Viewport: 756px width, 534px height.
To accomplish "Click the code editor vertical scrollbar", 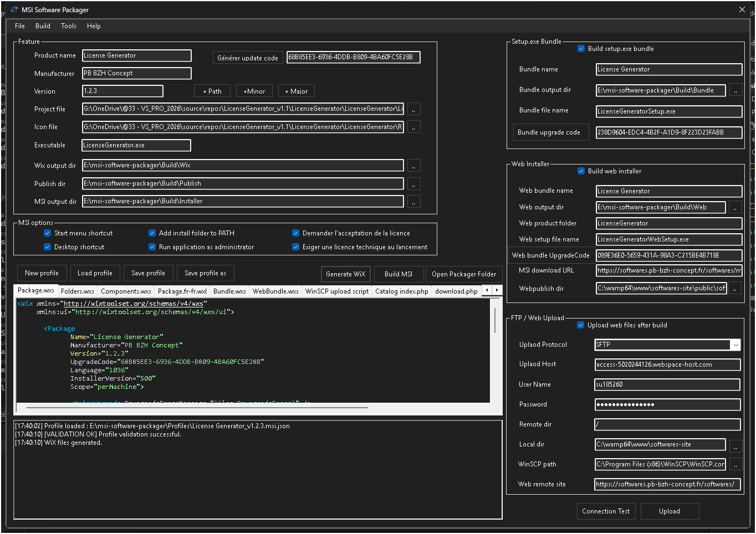I will (x=495, y=320).
